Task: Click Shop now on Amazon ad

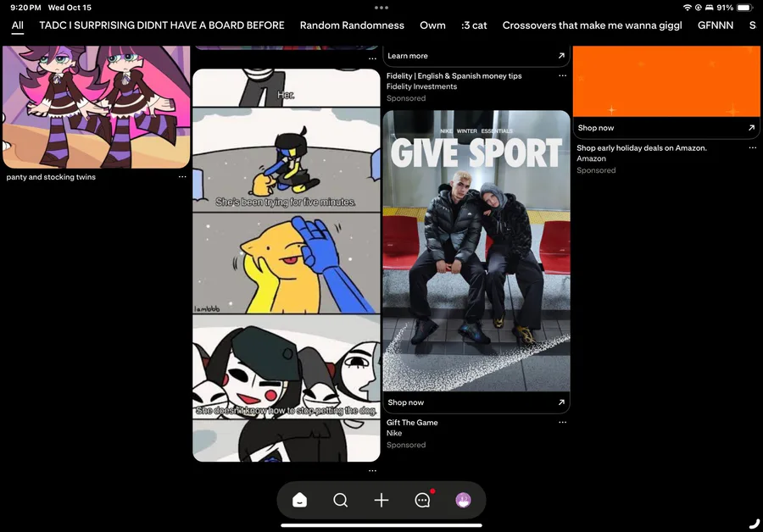Action: (596, 128)
